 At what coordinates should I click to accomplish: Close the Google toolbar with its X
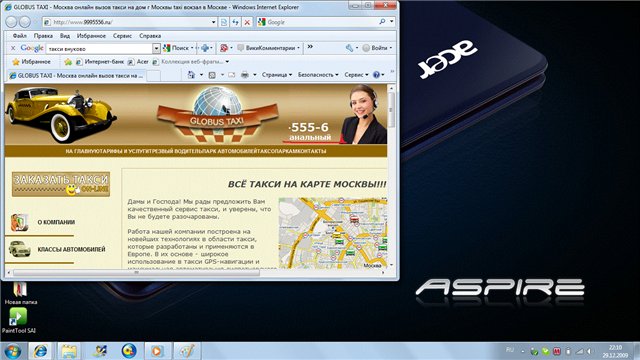point(13,48)
